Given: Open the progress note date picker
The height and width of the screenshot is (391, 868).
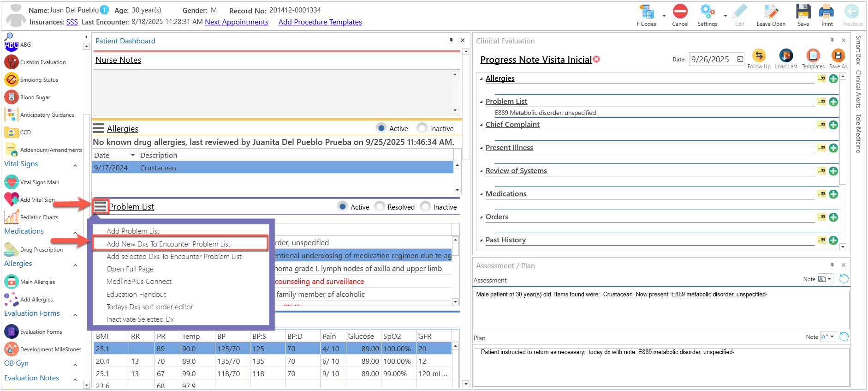Looking at the screenshot, I should tap(740, 59).
